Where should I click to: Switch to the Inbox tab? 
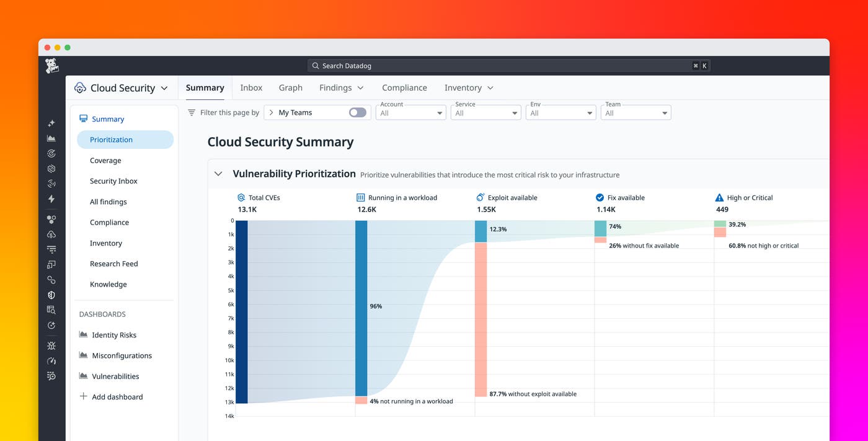click(251, 87)
